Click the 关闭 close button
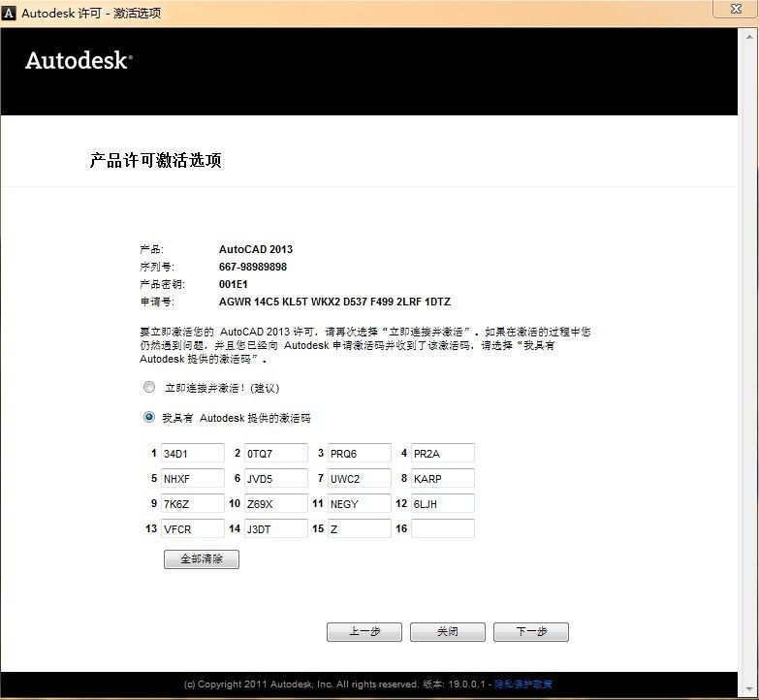Screen dimensions: 759x700 coord(447,632)
